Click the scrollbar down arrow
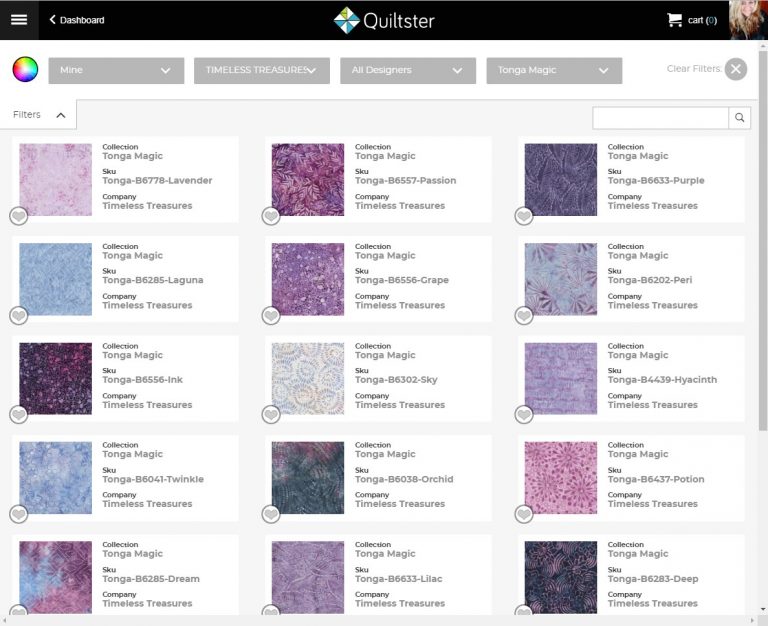768x626 pixels. click(763, 610)
